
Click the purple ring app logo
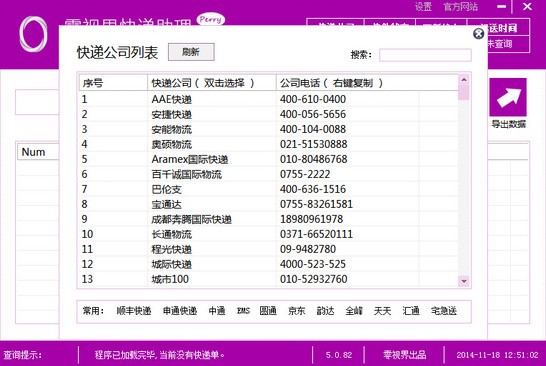(33, 34)
